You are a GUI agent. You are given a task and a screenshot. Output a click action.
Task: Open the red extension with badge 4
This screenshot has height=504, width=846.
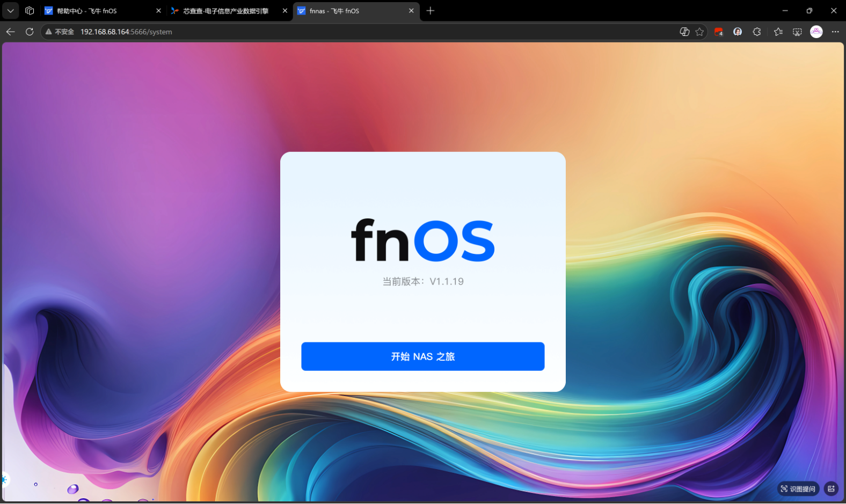(719, 32)
